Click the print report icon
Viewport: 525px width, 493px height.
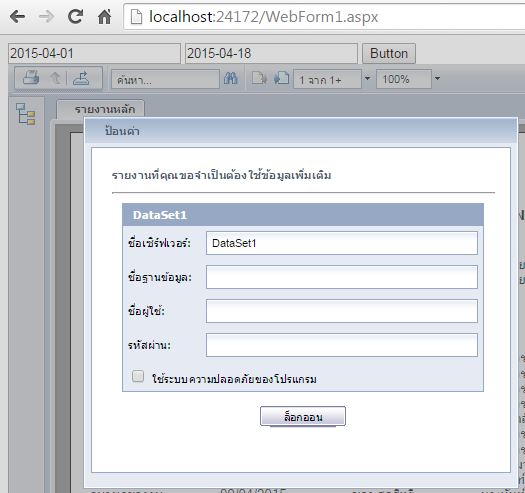30,78
